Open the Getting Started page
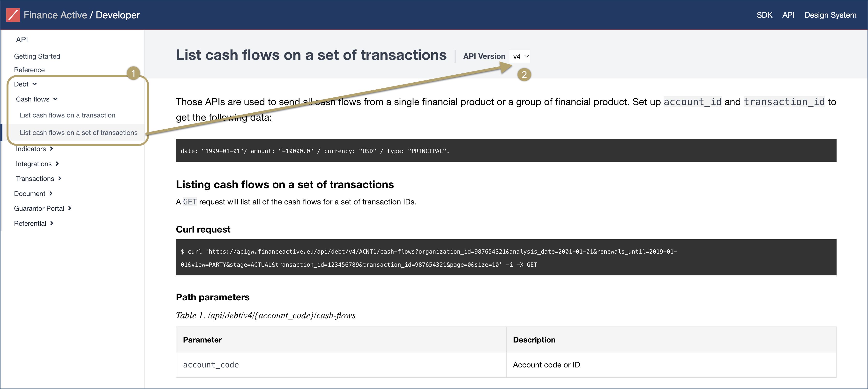The image size is (868, 389). pos(37,56)
